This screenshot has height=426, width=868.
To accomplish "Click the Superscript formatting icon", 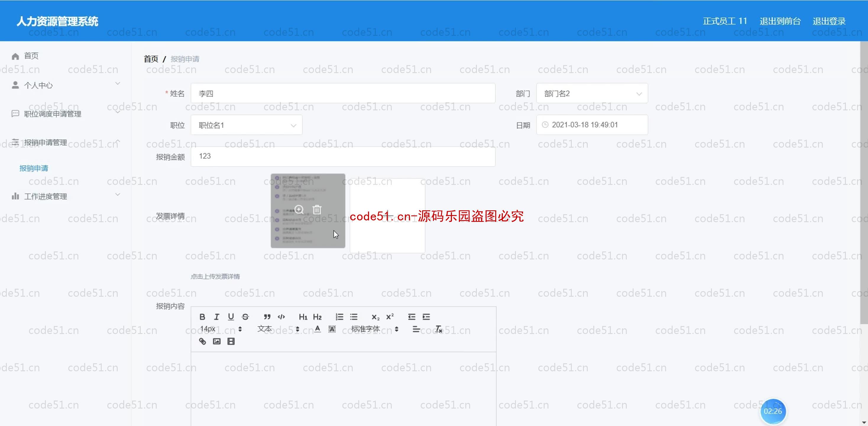I will point(390,316).
